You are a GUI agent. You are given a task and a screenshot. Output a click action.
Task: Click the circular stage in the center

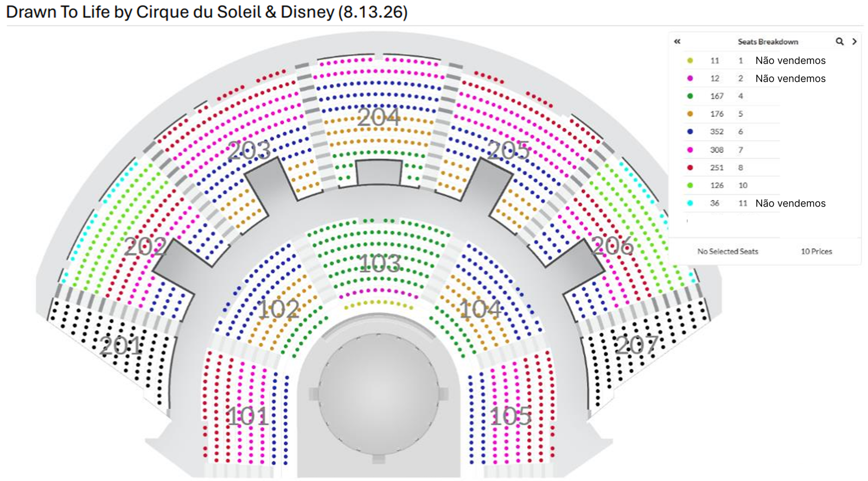pyautogui.click(x=379, y=394)
